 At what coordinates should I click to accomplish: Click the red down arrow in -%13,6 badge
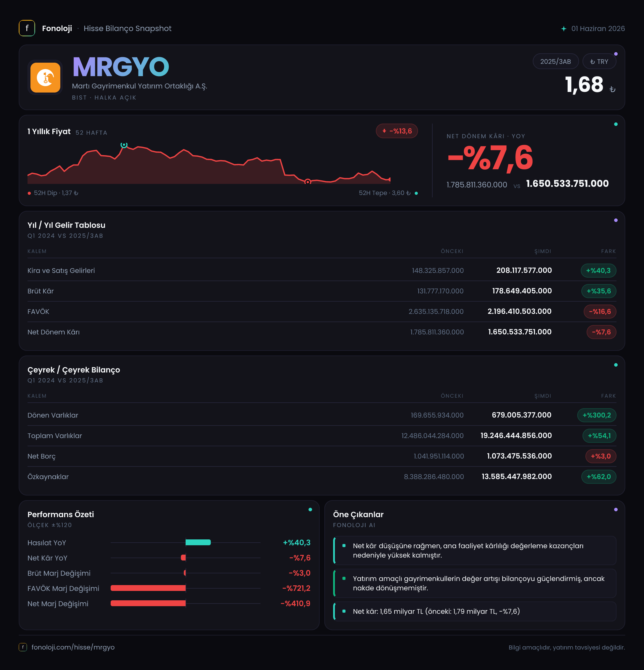tap(384, 131)
